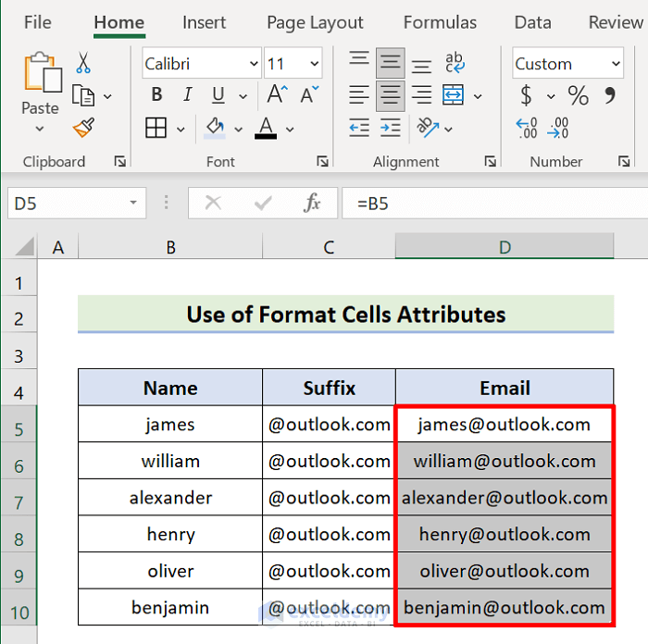
Task: Apply Accounting dollar number format
Action: 526,95
